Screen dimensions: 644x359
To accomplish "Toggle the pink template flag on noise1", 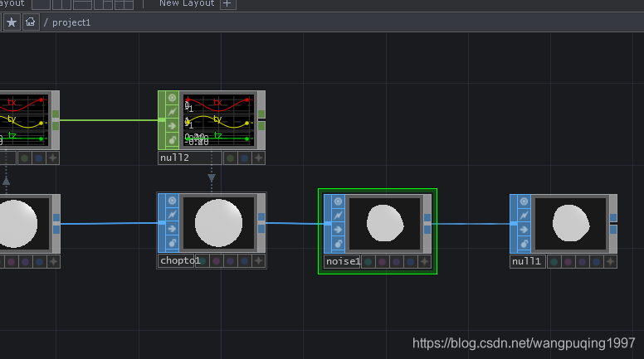I will coord(383,261).
